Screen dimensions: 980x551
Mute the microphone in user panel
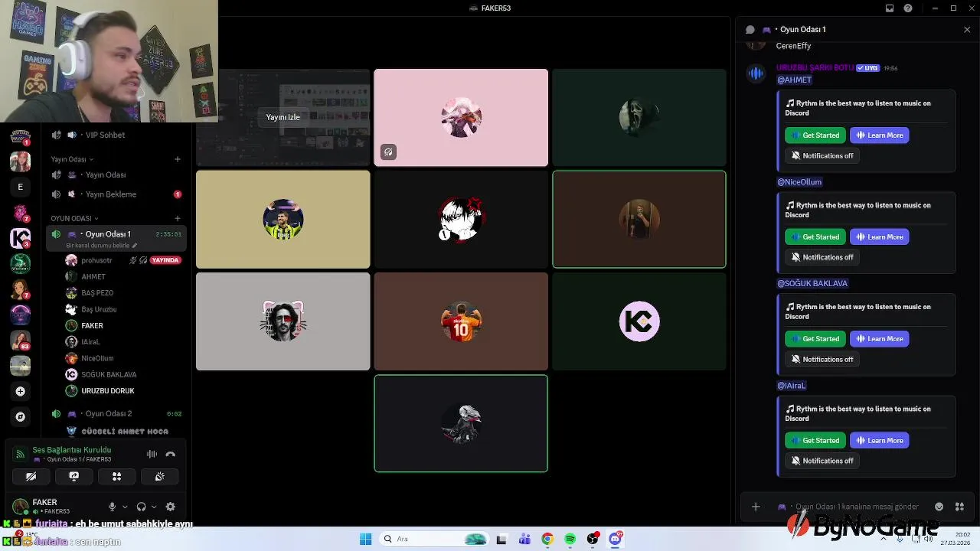point(112,507)
